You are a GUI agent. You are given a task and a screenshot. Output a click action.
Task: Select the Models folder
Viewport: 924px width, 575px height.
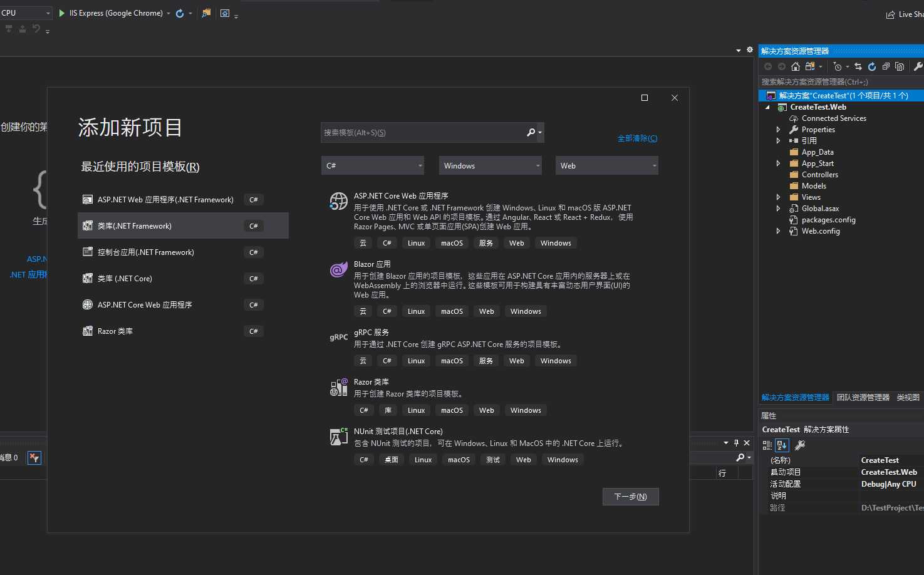click(x=814, y=186)
